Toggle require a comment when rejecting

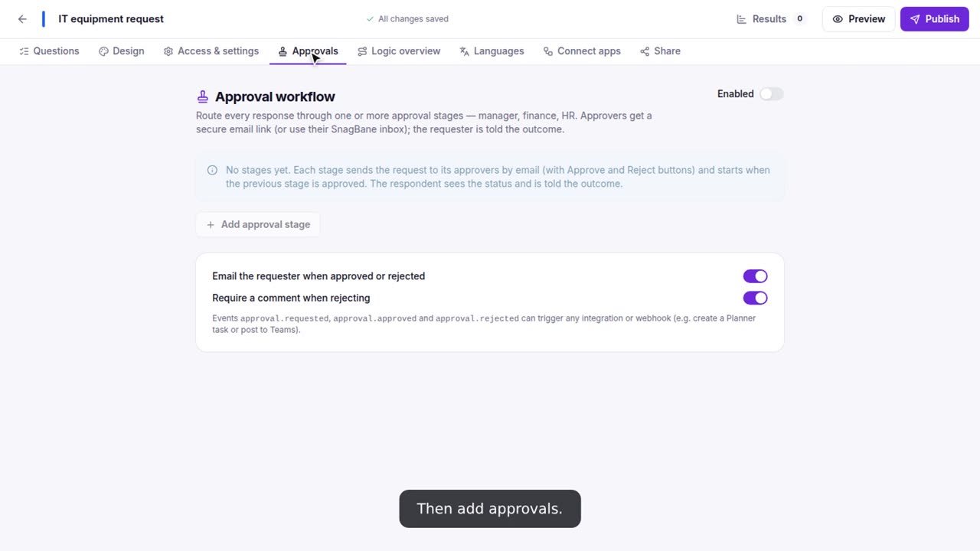[x=755, y=298]
